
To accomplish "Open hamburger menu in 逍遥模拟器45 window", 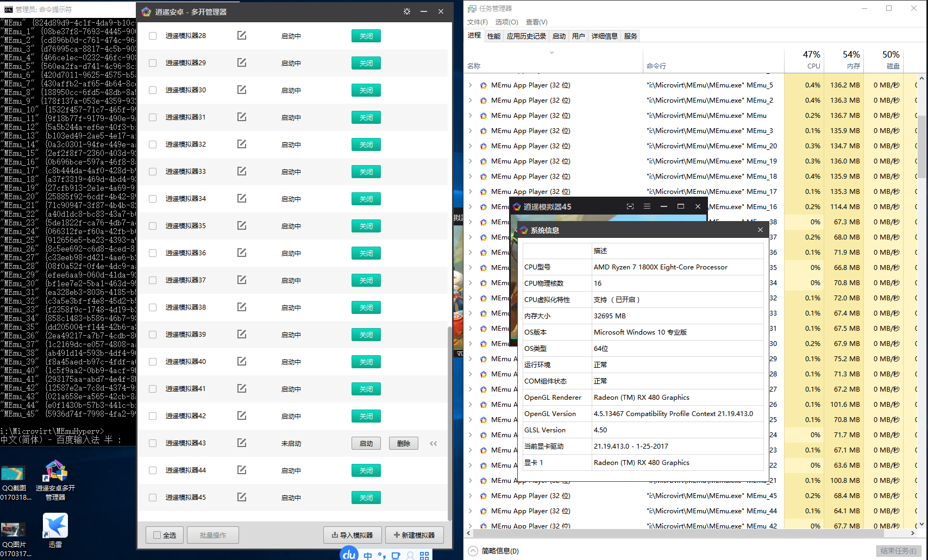I will click(x=647, y=206).
